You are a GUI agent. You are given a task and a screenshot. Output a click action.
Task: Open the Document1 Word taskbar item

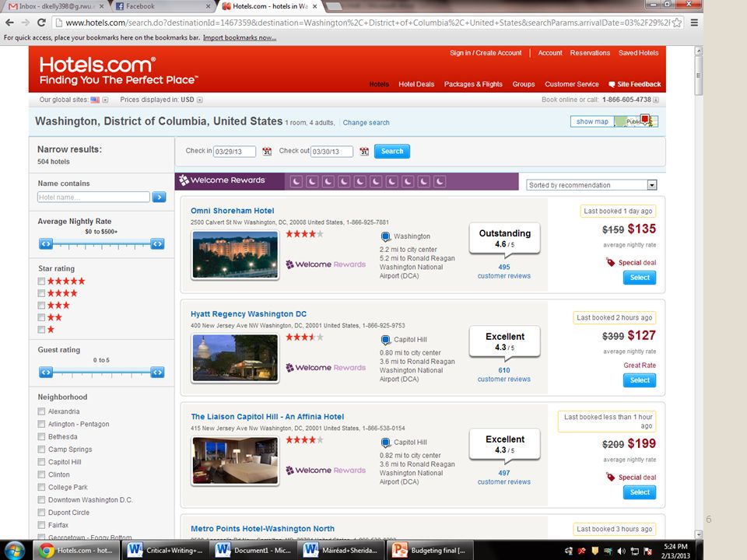click(255, 551)
